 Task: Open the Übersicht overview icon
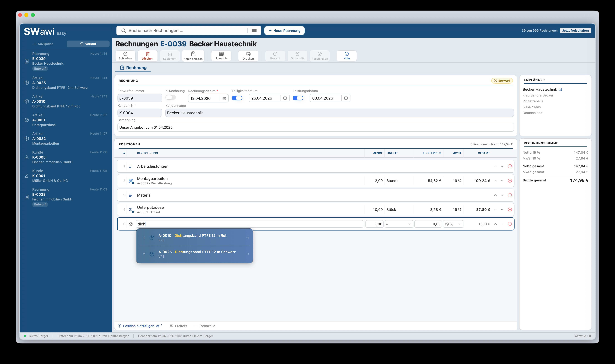pos(221,56)
